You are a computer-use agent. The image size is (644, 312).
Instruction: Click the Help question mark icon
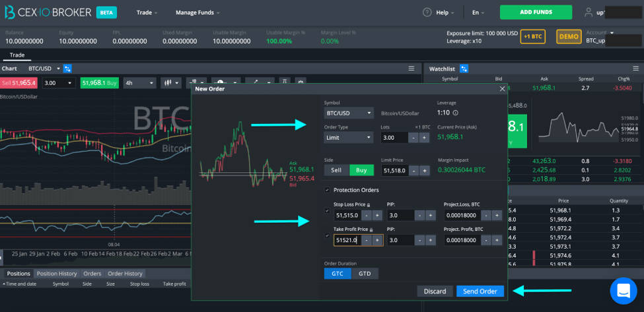[x=427, y=13]
